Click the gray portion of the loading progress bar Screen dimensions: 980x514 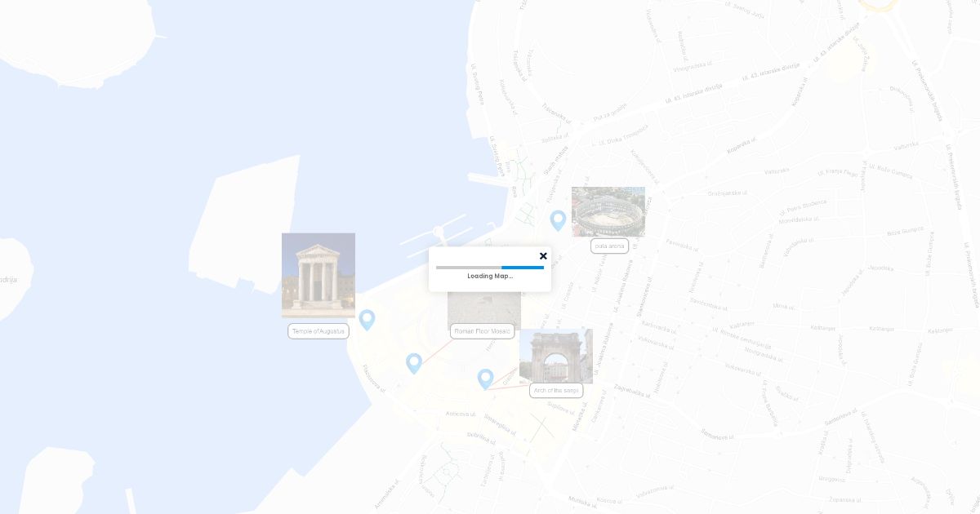(x=468, y=267)
